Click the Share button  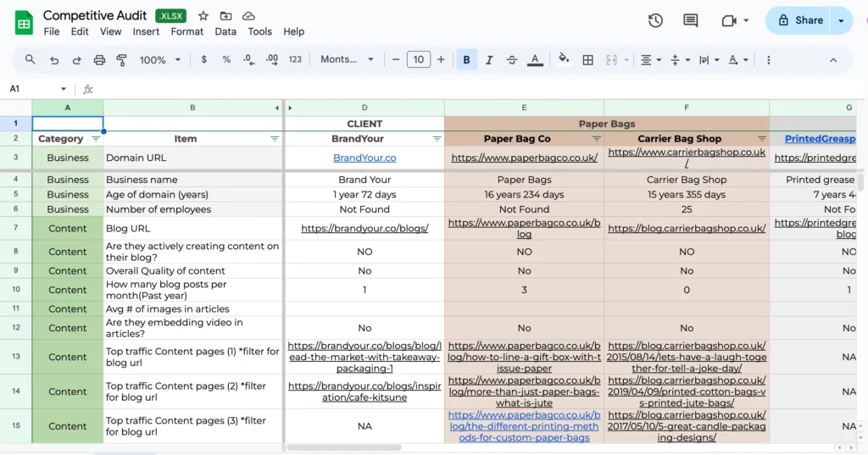point(798,20)
